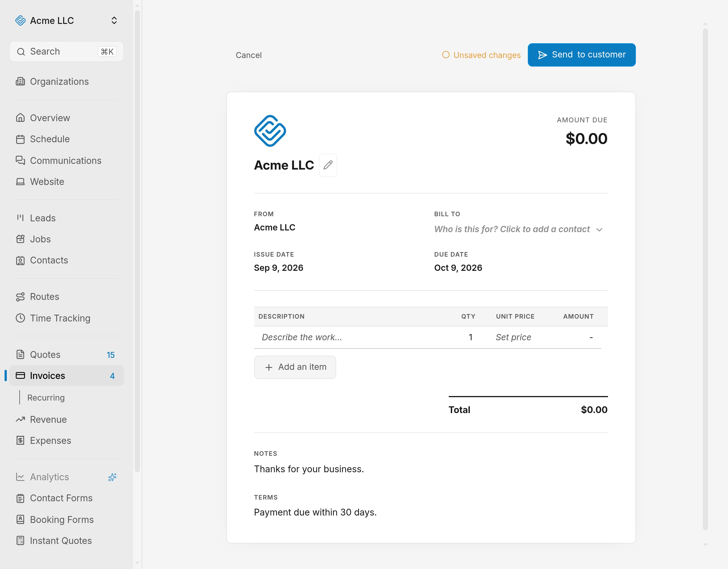Click the Expenses receipt icon
Screen dimensions: 728x569
pyautogui.click(x=20, y=440)
